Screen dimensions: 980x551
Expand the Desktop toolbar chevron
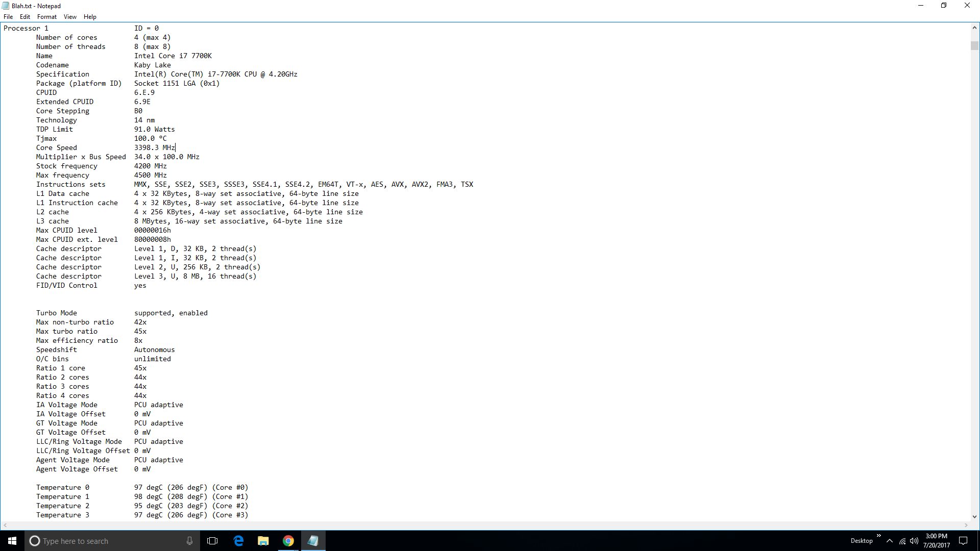pyautogui.click(x=878, y=536)
